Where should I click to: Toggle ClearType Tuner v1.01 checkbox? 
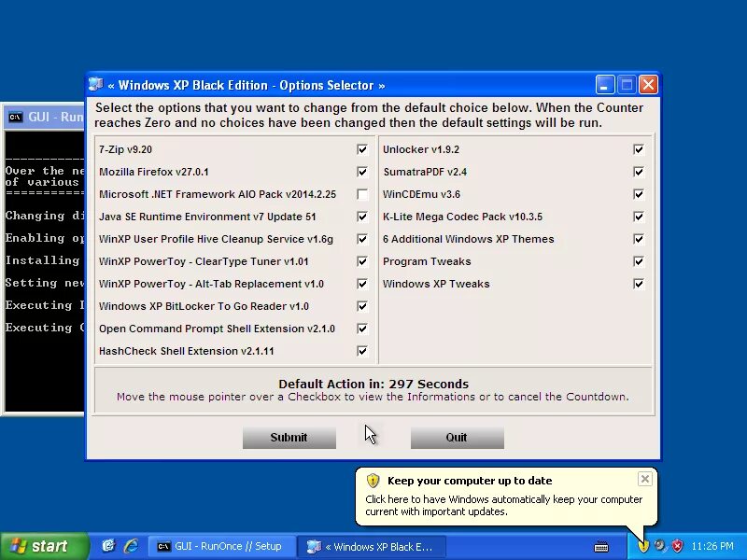[362, 261]
